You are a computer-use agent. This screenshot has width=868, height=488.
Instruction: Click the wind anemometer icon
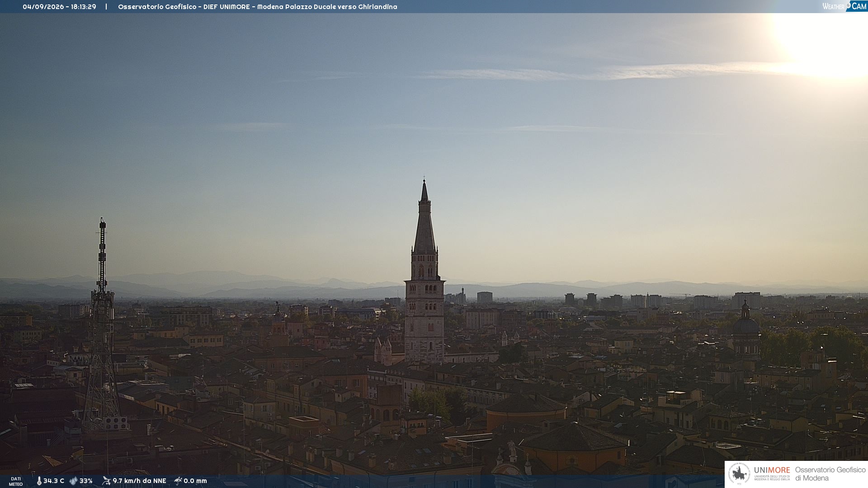[106, 481]
